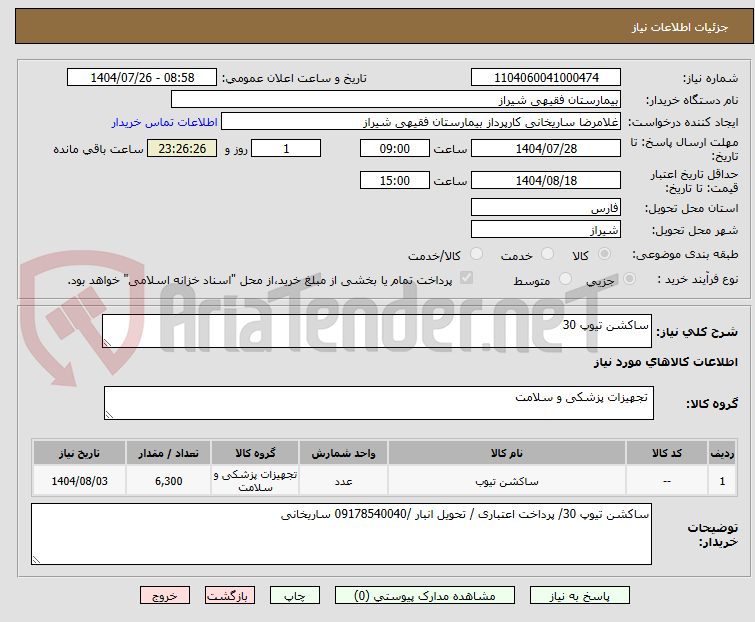
Task: Click the unit cell عدد
Action: pyautogui.click(x=343, y=481)
